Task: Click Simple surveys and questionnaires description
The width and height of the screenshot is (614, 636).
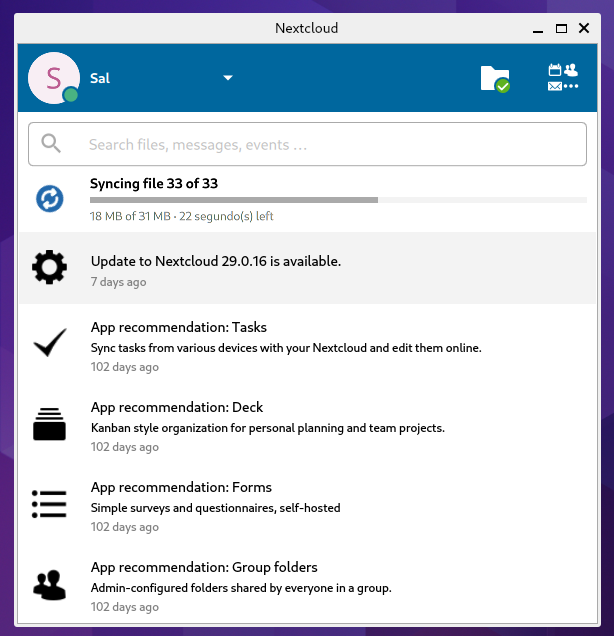Action: (x=215, y=508)
